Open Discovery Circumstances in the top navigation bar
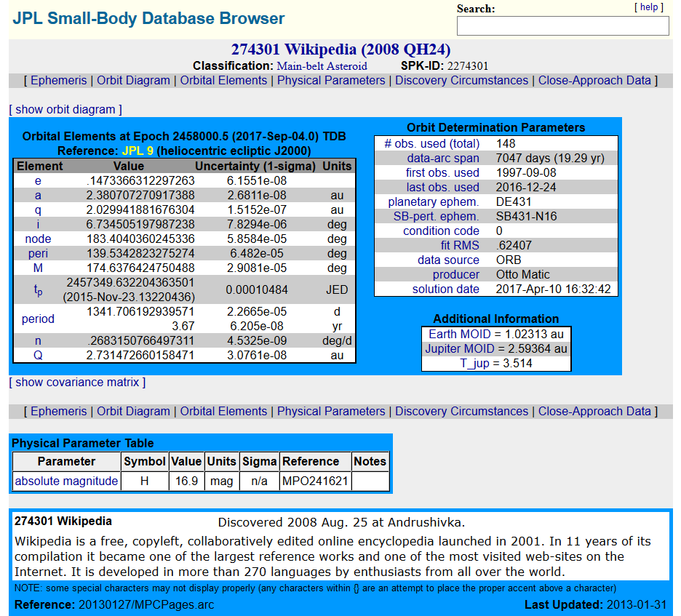Screen dimensions: 681x616 point(462,80)
